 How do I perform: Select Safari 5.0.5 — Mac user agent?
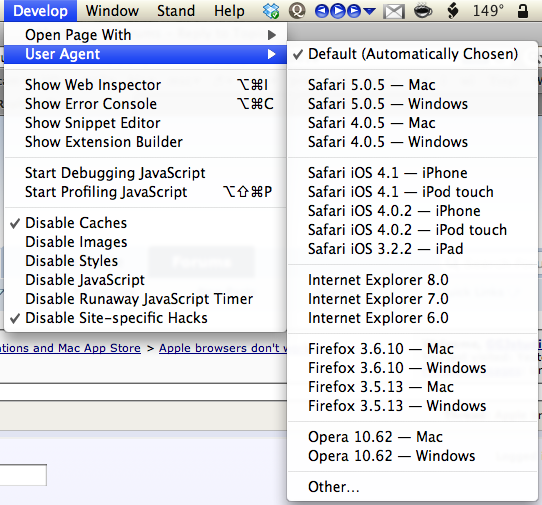point(412,85)
